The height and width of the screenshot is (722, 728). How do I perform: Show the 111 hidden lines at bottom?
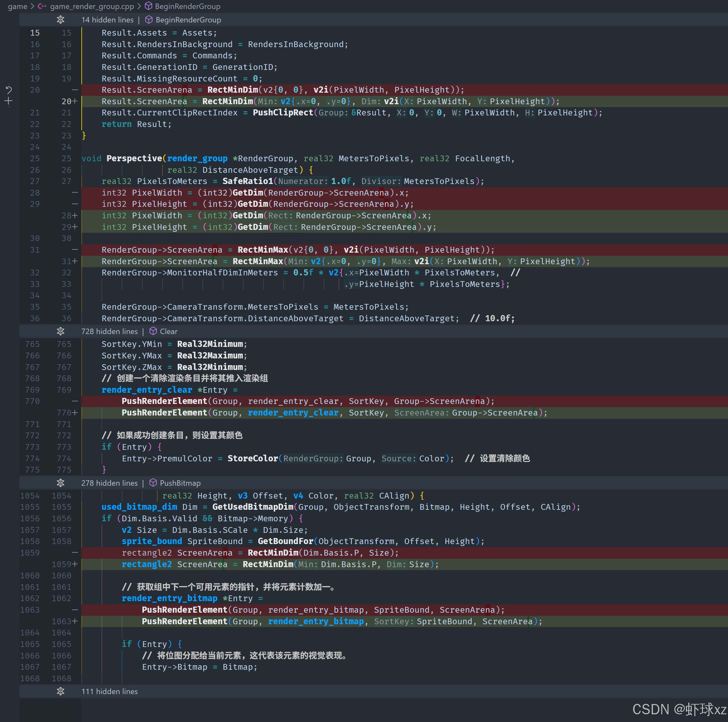coord(60,691)
